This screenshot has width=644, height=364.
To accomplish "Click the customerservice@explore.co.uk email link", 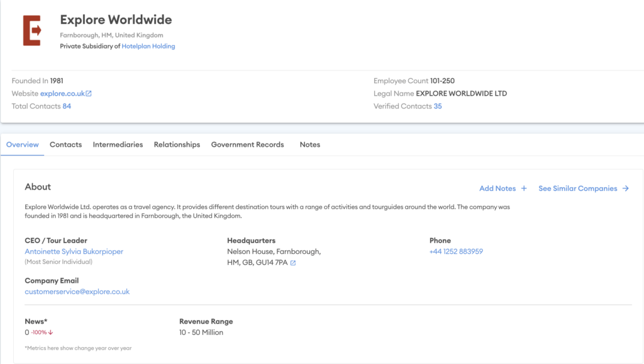I will [x=77, y=292].
